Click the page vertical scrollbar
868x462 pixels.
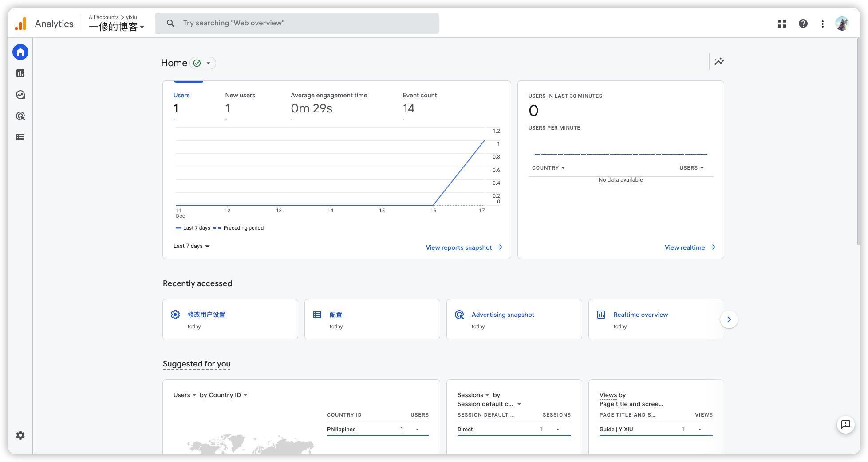coord(859,142)
